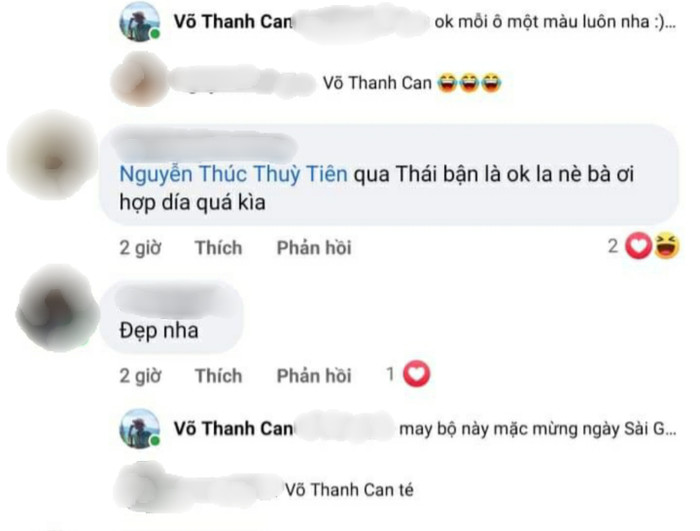Click Võ Thanh Can's top profile avatar
This screenshot has width=700, height=531.
tap(140, 21)
